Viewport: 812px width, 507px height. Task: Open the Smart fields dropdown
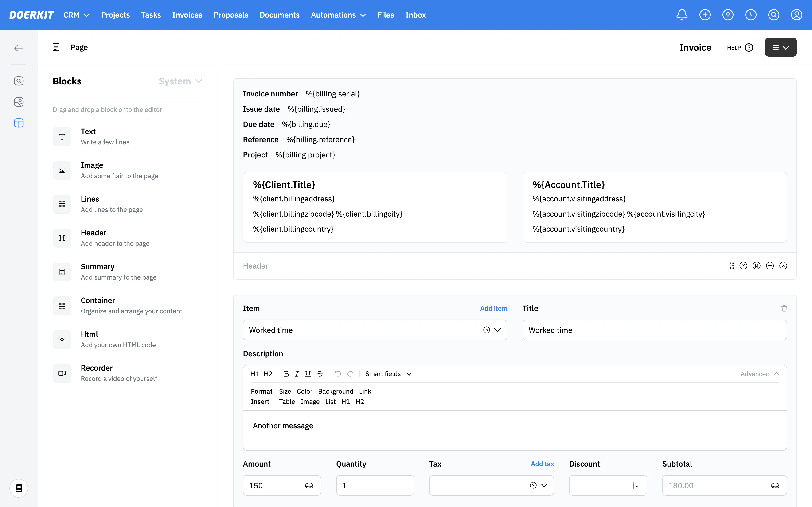388,373
